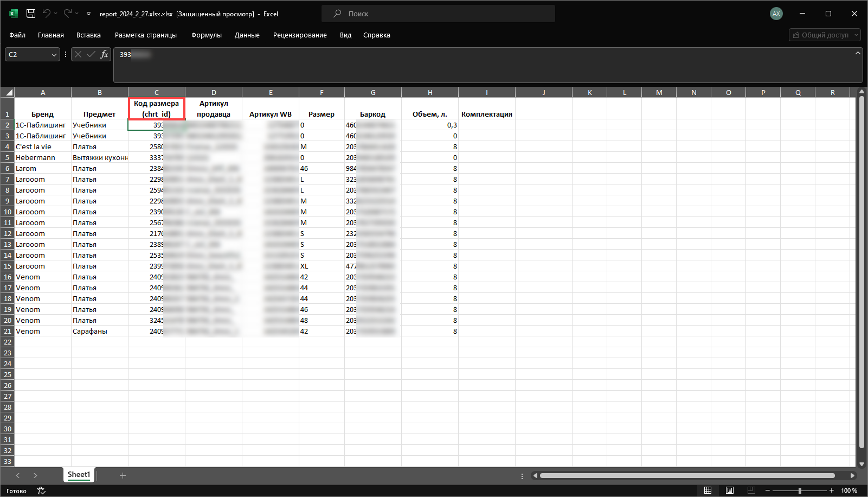Select the 0,3 volume cell
Image resolution: width=868 pixels, height=497 pixels.
[430, 125]
